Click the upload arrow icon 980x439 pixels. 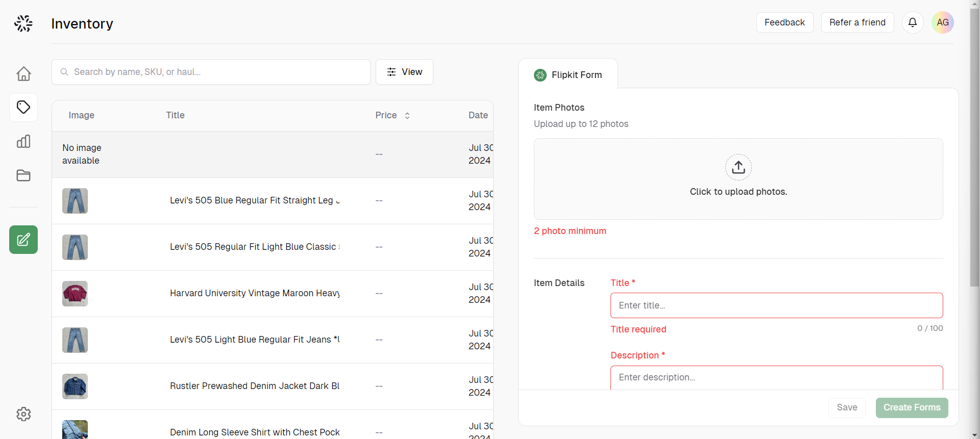point(739,167)
